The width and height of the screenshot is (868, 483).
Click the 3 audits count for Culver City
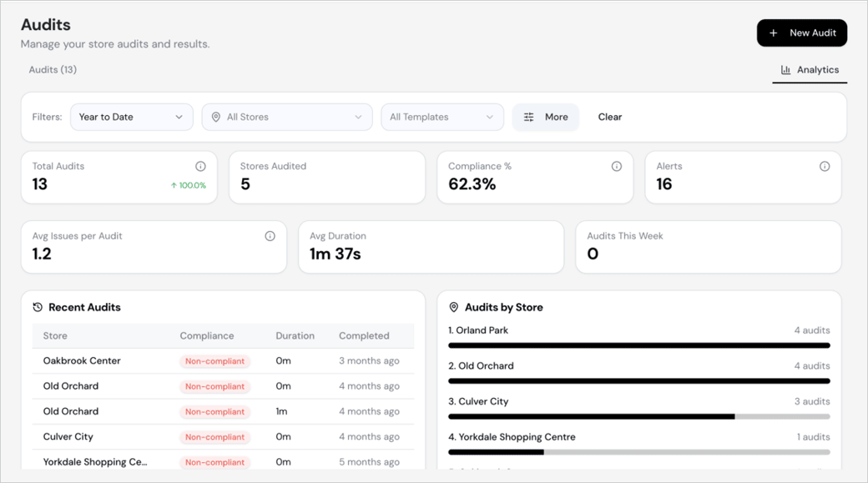click(x=812, y=402)
